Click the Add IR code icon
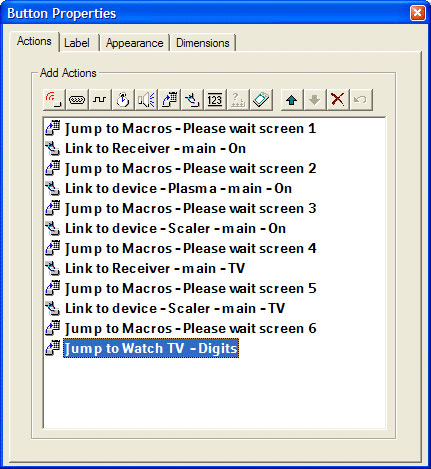Screen dimensions: 431x469 pyautogui.click(x=54, y=100)
